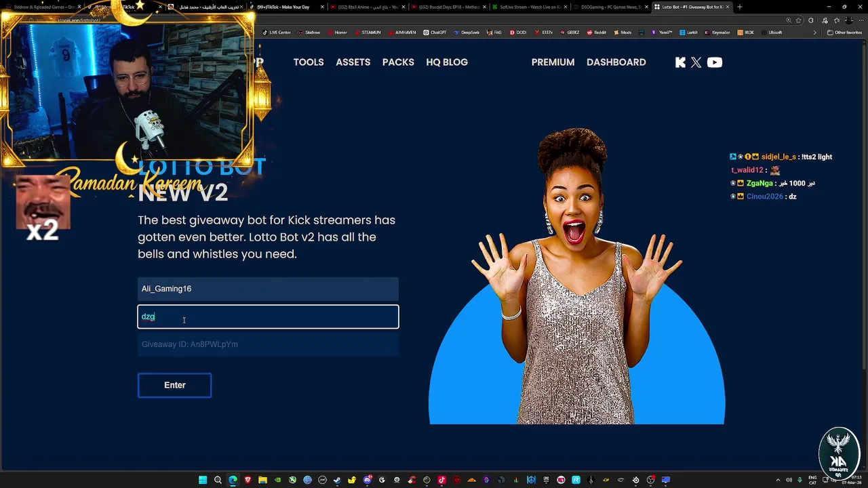Open the STEAMUN bookmark
This screenshot has width=868, height=488.
(367, 33)
